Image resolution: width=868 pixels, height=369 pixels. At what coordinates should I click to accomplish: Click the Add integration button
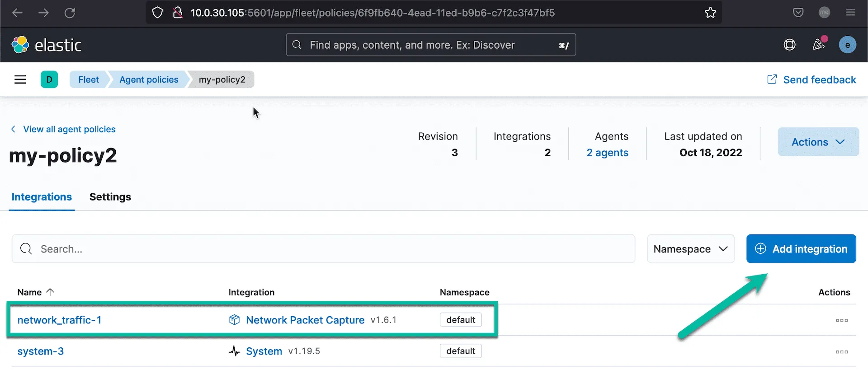(801, 249)
